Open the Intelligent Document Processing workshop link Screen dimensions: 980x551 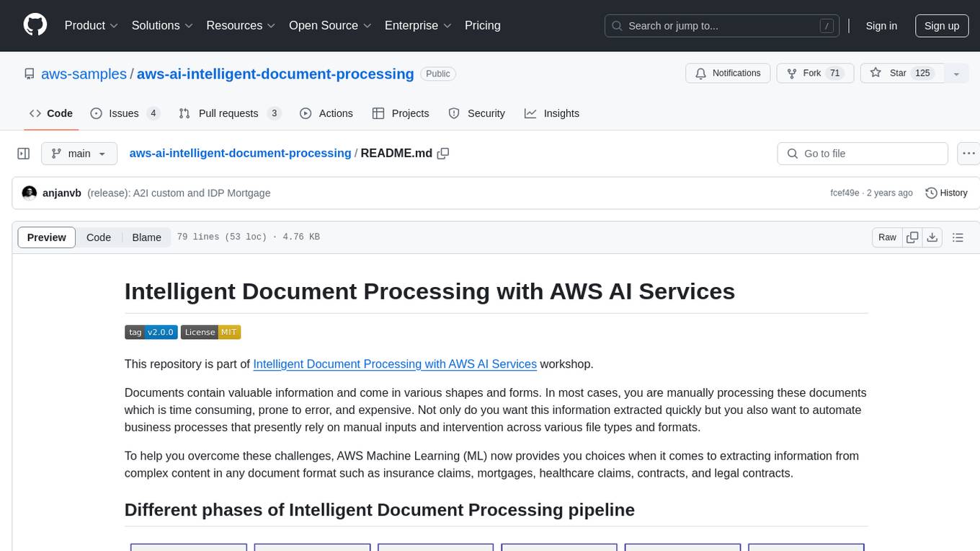click(x=395, y=363)
